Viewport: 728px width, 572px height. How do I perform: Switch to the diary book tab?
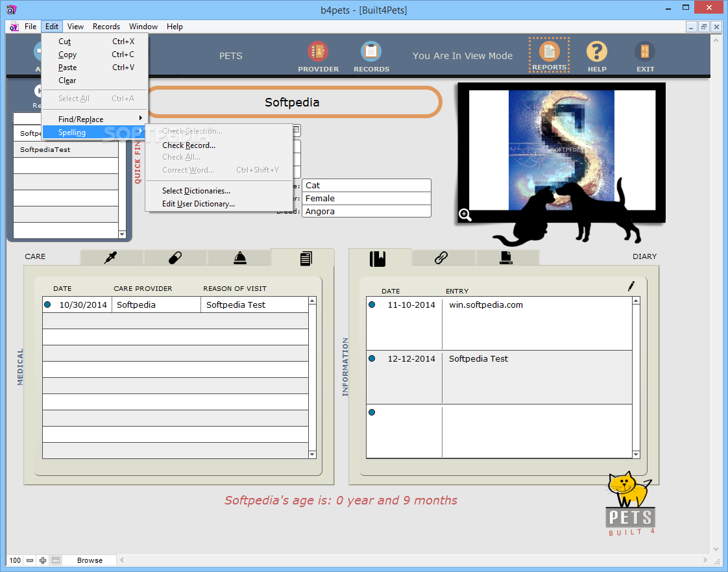tap(378, 258)
